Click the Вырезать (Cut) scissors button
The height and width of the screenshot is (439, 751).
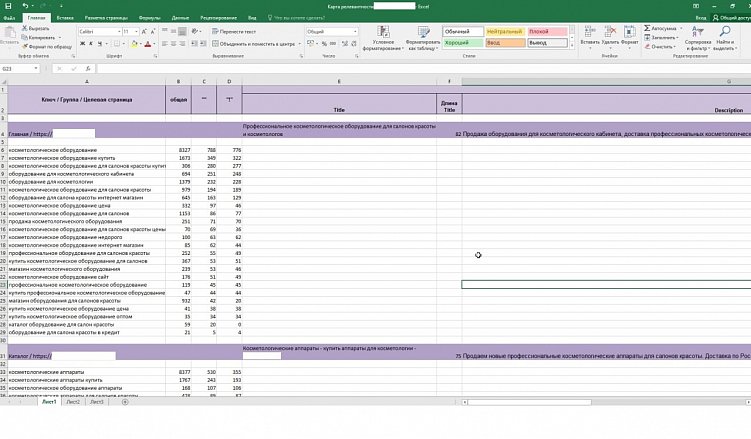(x=36, y=28)
